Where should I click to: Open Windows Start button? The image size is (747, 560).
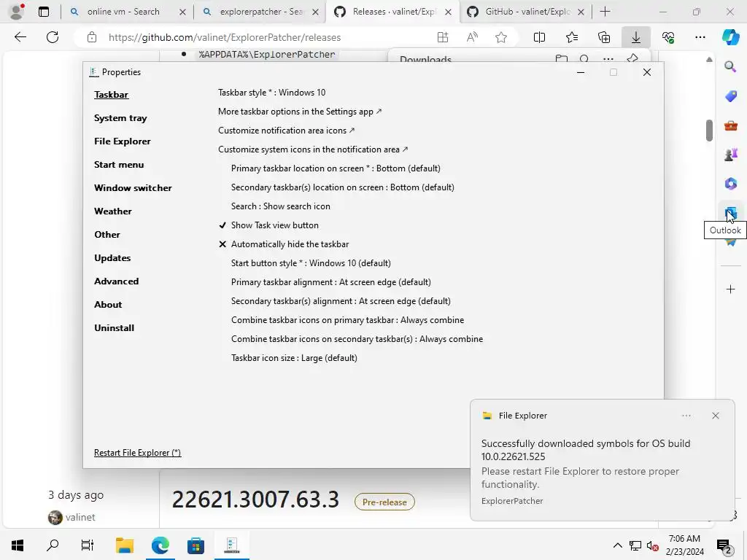click(18, 545)
